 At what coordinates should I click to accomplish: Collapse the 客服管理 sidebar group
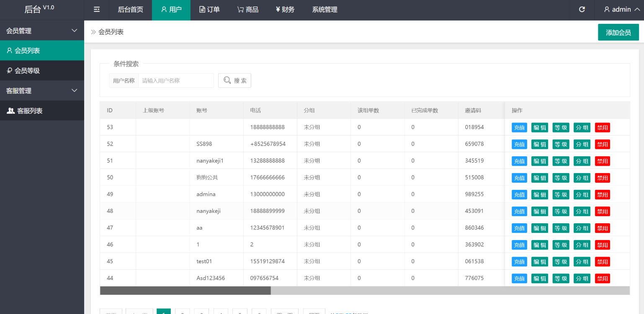point(42,91)
